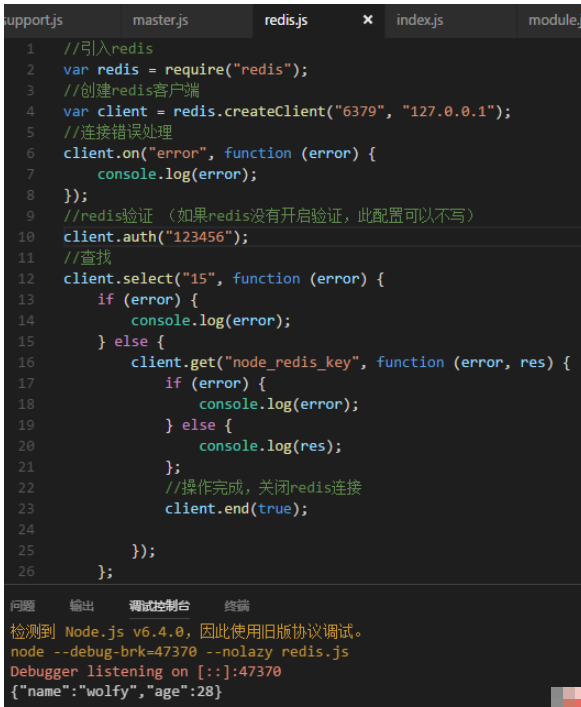Open the 问题 panel tab

click(23, 606)
